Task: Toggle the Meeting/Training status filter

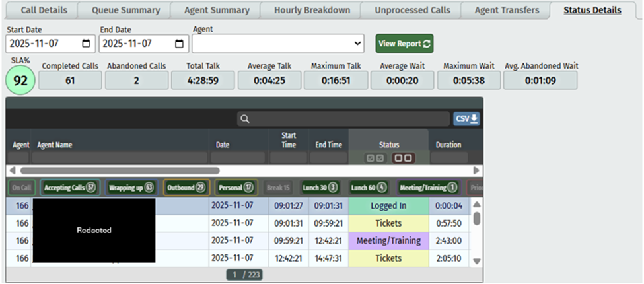Action: [x=428, y=188]
